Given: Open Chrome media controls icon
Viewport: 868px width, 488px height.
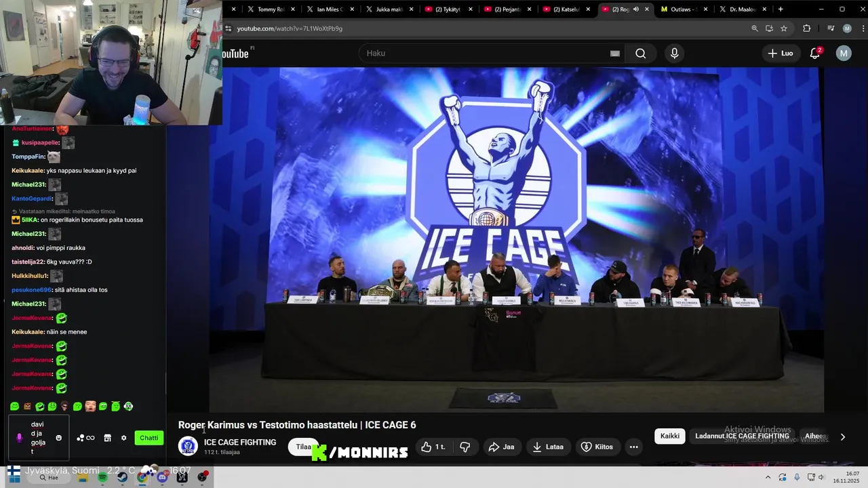Looking at the screenshot, I should pos(831,28).
